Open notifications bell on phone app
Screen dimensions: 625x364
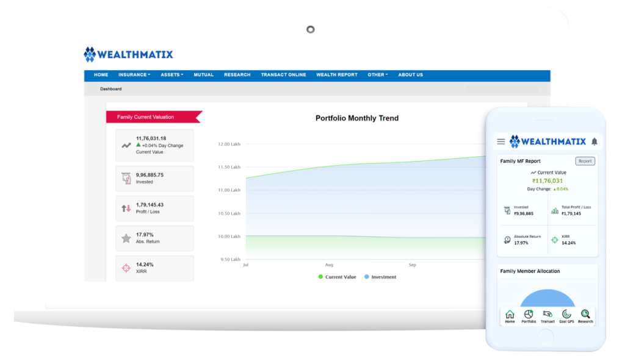click(x=594, y=141)
